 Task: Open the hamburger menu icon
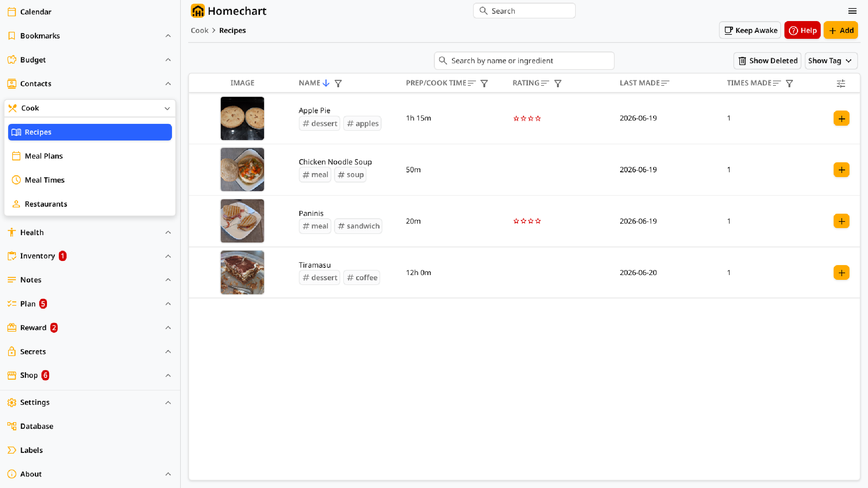(x=852, y=11)
